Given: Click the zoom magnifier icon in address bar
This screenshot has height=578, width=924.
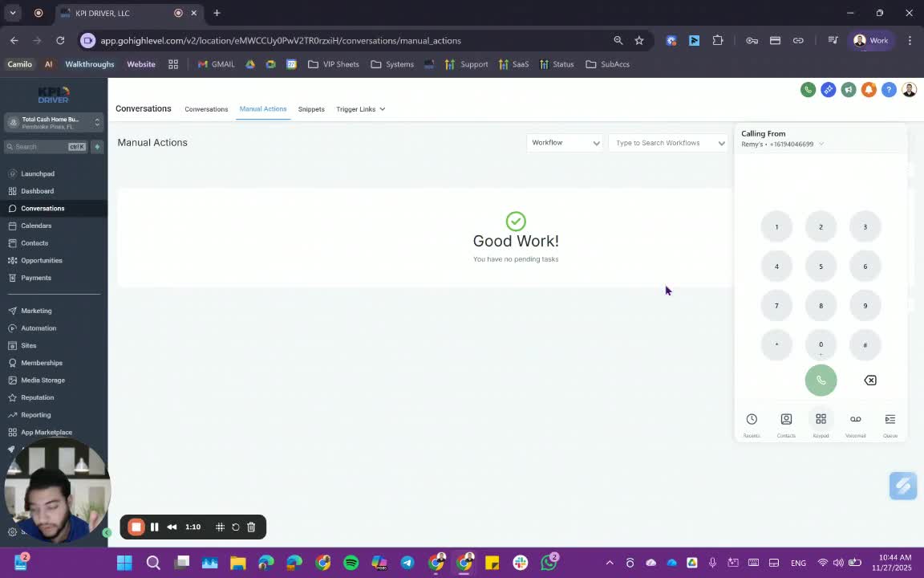Looking at the screenshot, I should (618, 41).
